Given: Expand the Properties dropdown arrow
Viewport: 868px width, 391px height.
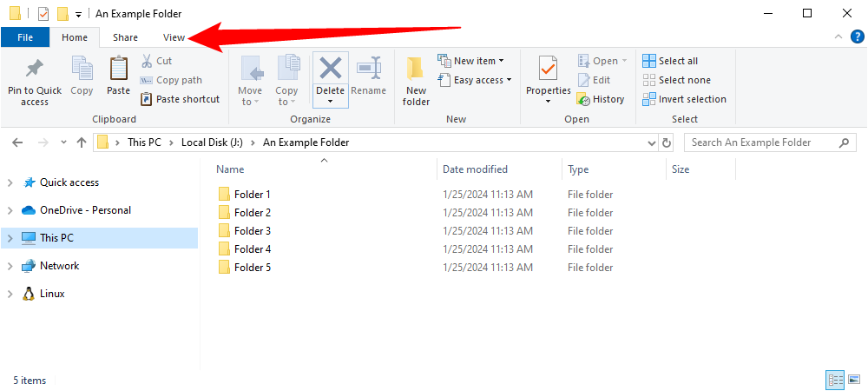Looking at the screenshot, I should click(548, 102).
